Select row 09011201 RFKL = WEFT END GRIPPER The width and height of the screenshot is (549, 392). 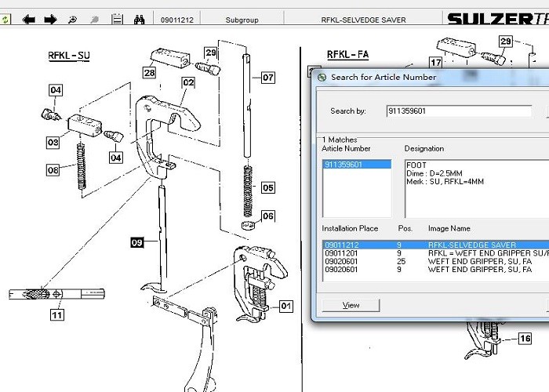coord(436,253)
